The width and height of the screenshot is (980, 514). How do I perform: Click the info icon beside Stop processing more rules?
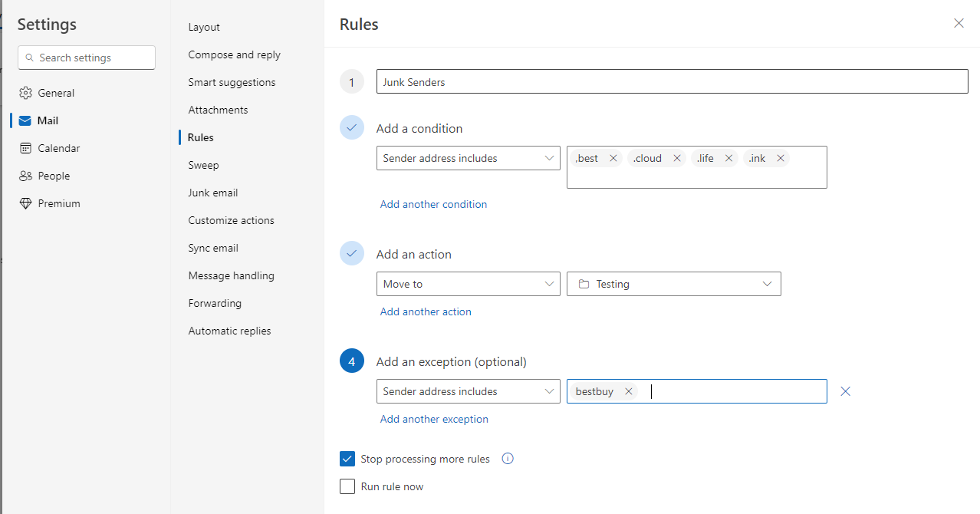507,459
